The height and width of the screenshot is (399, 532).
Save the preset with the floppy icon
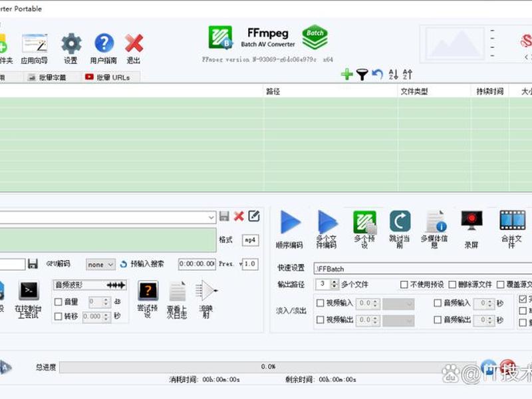point(224,216)
